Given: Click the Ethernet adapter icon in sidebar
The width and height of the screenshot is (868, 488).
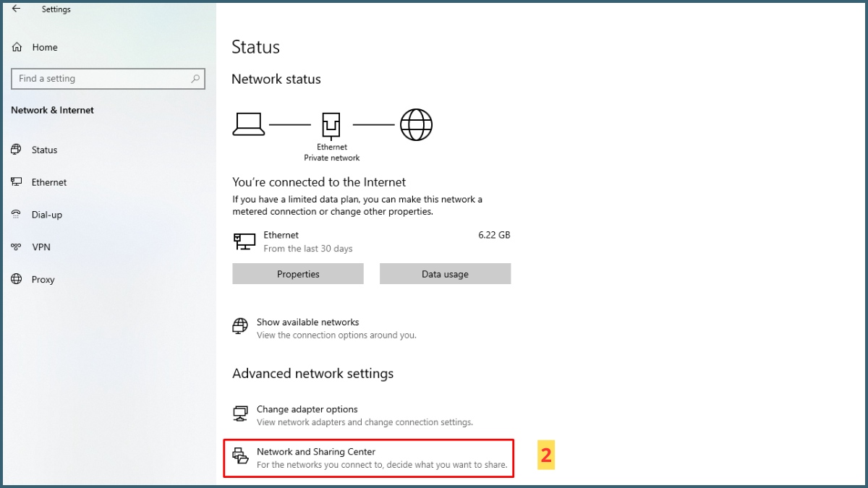Looking at the screenshot, I should [x=17, y=182].
